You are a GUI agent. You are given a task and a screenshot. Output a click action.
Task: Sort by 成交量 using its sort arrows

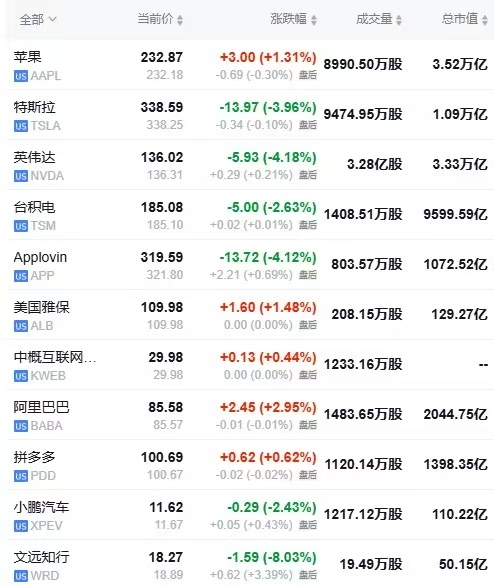click(399, 20)
